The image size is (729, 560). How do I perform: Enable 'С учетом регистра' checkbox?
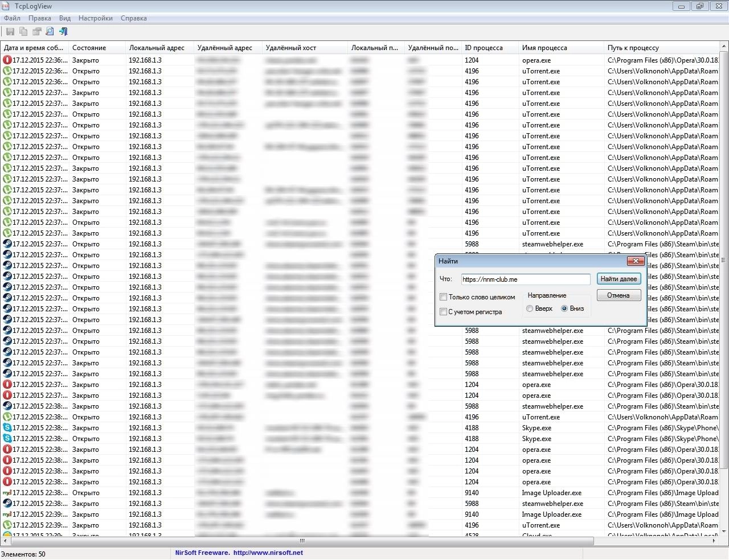click(443, 312)
